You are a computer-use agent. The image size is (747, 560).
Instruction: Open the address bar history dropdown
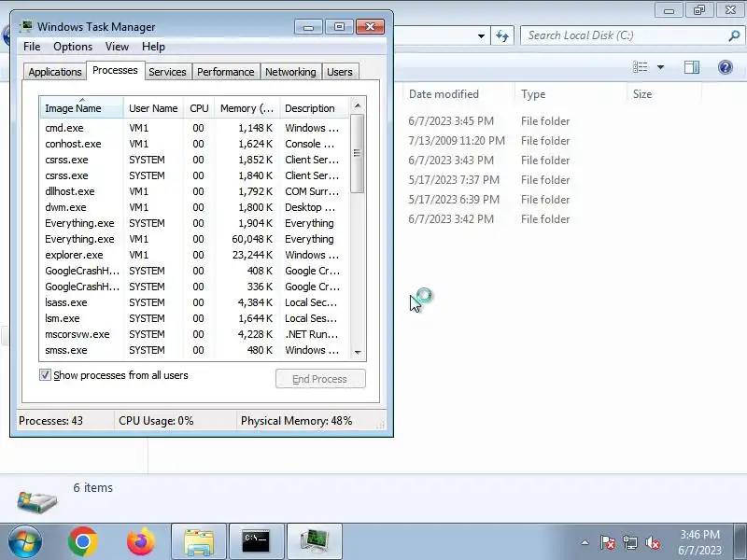[481, 35]
